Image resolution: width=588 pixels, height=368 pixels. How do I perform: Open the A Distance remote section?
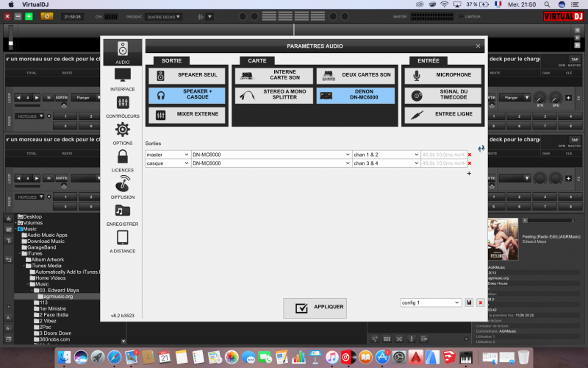tap(122, 241)
